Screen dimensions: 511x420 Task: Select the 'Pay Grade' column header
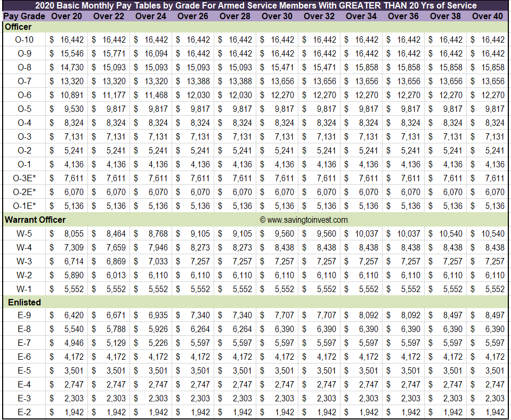coord(24,17)
